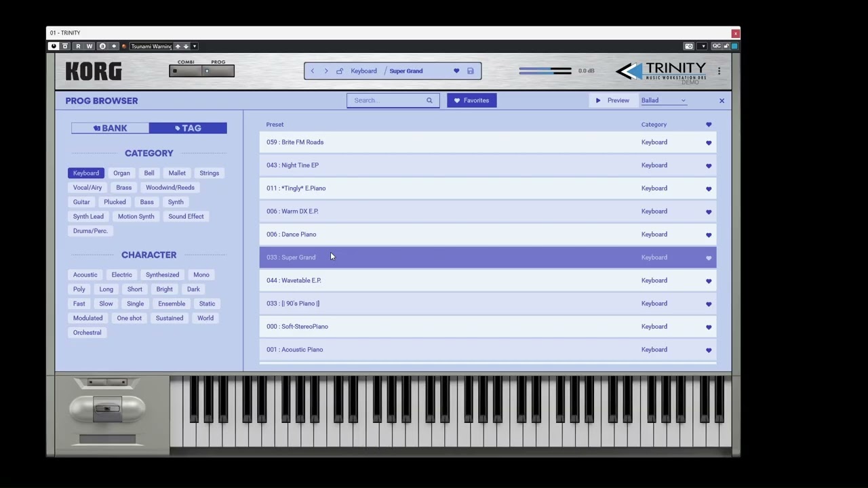Toggle the Favorites filter button
The width and height of the screenshot is (868, 488).
[471, 100]
